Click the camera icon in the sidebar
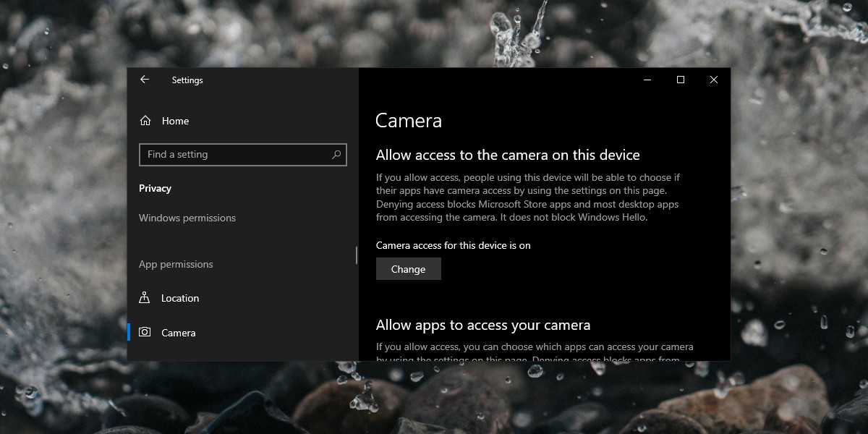This screenshot has width=868, height=434. [x=145, y=332]
